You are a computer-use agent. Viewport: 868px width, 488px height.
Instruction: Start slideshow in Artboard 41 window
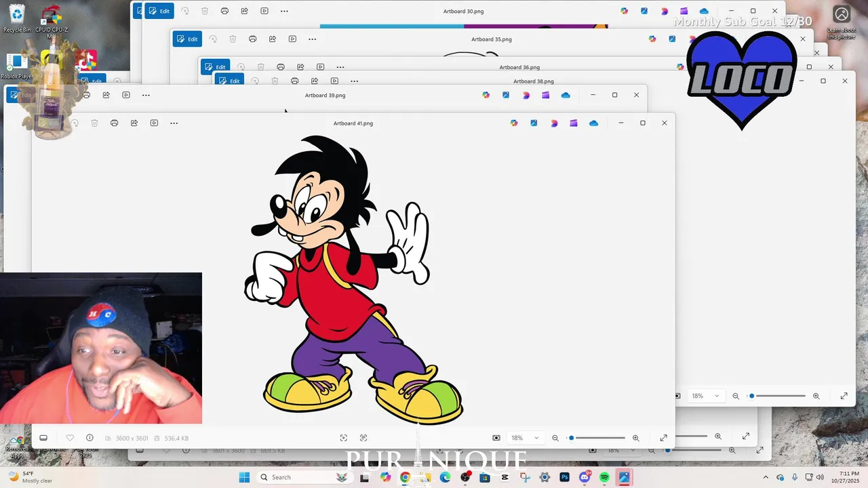[154, 123]
